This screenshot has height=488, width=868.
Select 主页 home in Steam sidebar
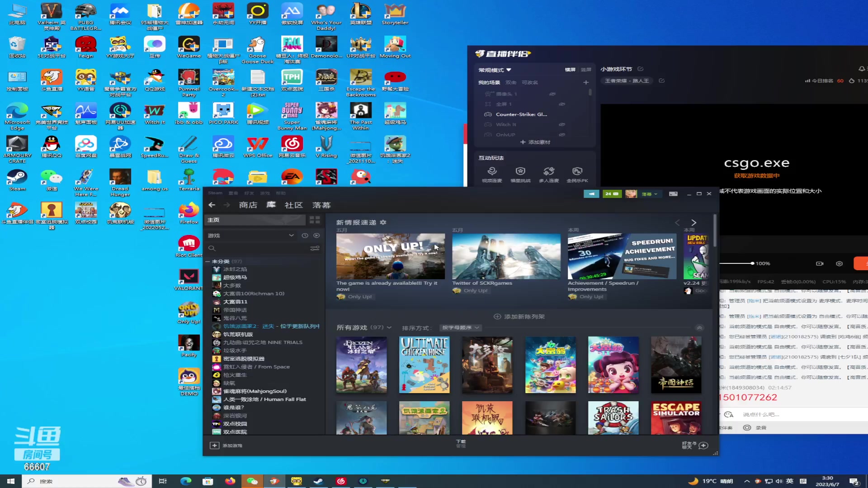pos(256,220)
